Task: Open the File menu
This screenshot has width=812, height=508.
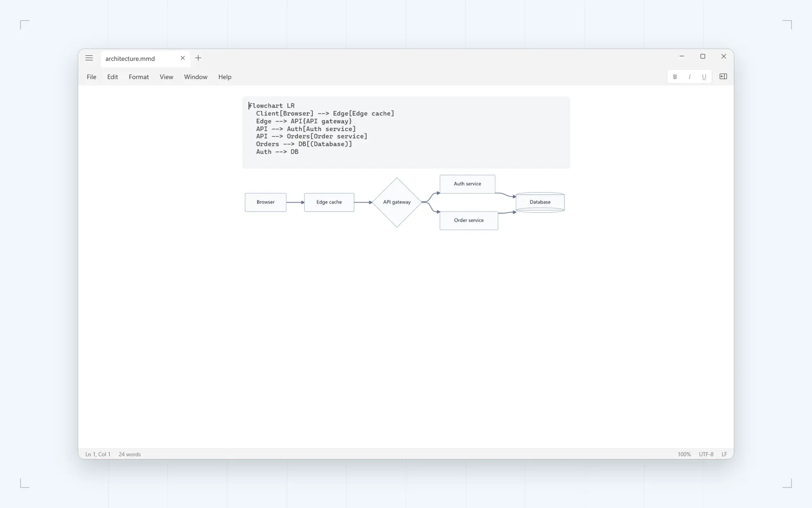Action: 91,77
